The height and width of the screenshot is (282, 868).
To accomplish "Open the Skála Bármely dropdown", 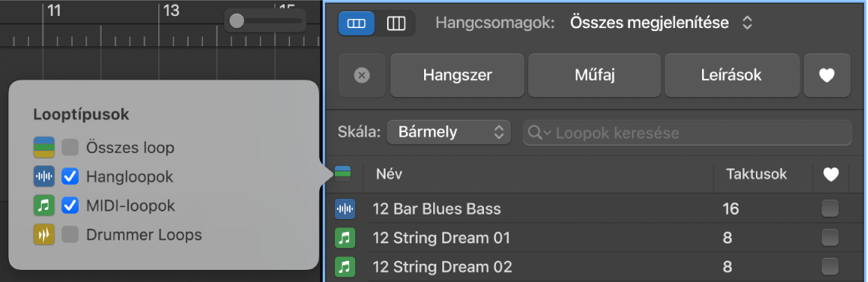I will (x=448, y=133).
